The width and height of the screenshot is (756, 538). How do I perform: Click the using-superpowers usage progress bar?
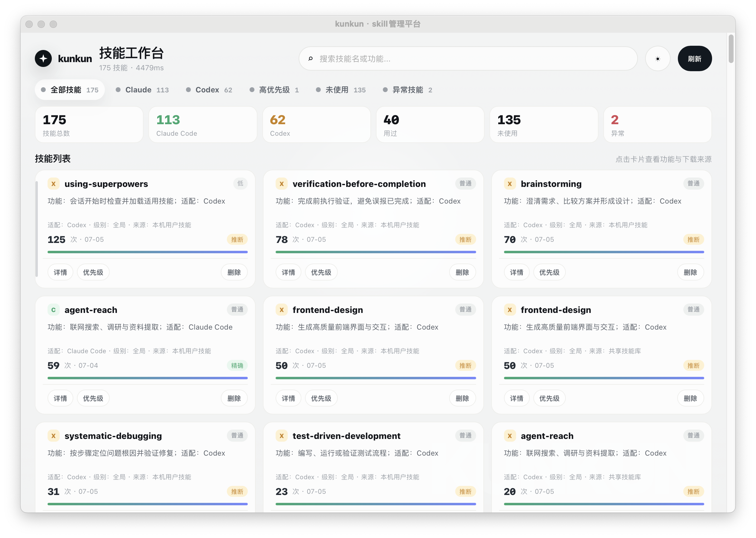[x=148, y=252]
